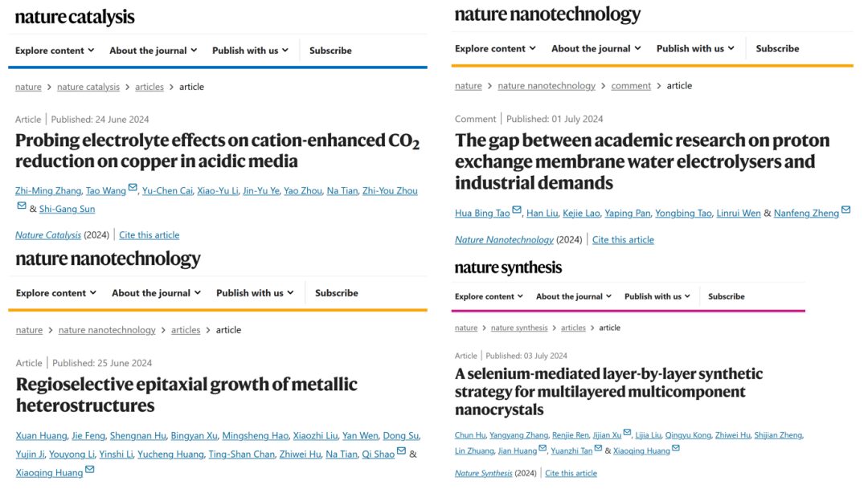Click the envelope icon after Nanfeng Zheng
This screenshot has height=489, width=868.
pos(845,210)
